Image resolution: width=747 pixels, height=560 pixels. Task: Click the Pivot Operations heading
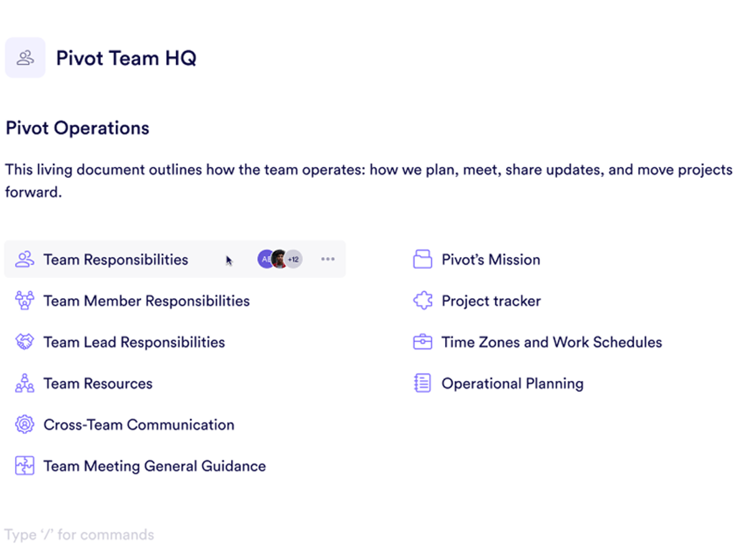point(78,128)
